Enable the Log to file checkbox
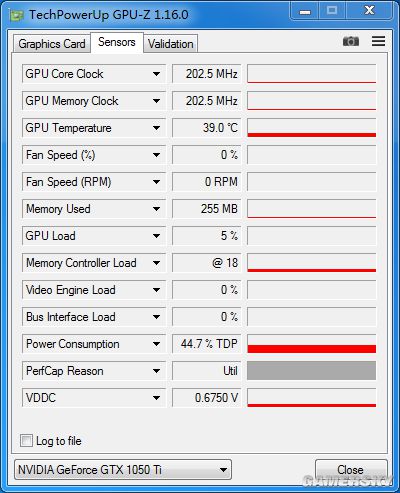This screenshot has height=493, width=400. [x=26, y=440]
